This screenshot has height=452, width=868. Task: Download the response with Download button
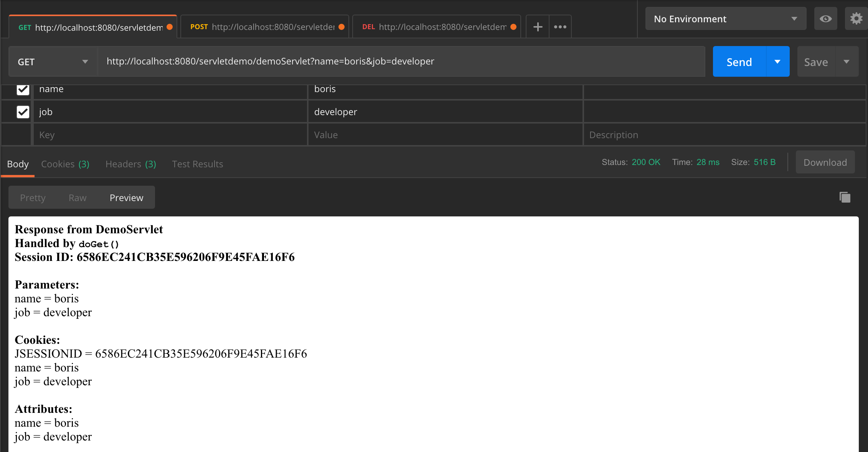tap(825, 162)
